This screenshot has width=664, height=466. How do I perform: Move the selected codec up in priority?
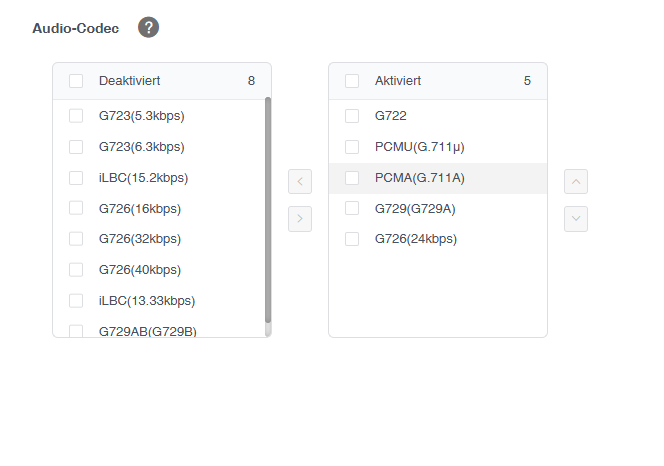(576, 182)
